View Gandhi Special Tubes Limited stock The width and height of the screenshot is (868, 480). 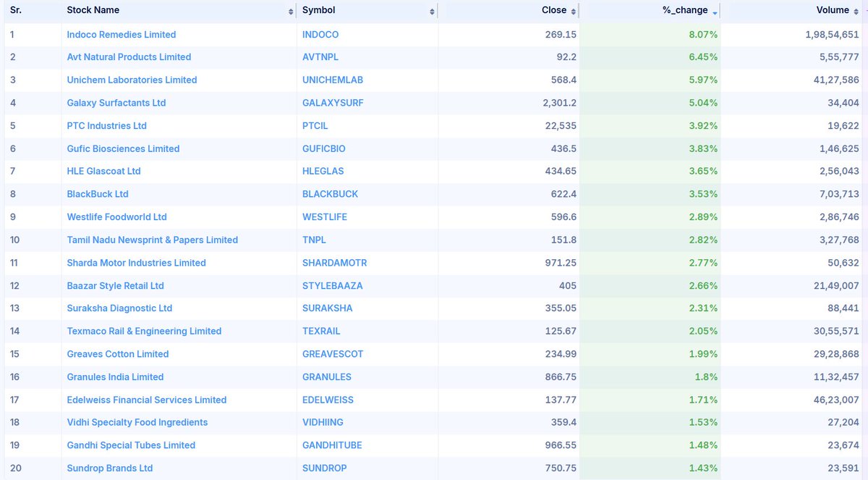click(x=131, y=445)
